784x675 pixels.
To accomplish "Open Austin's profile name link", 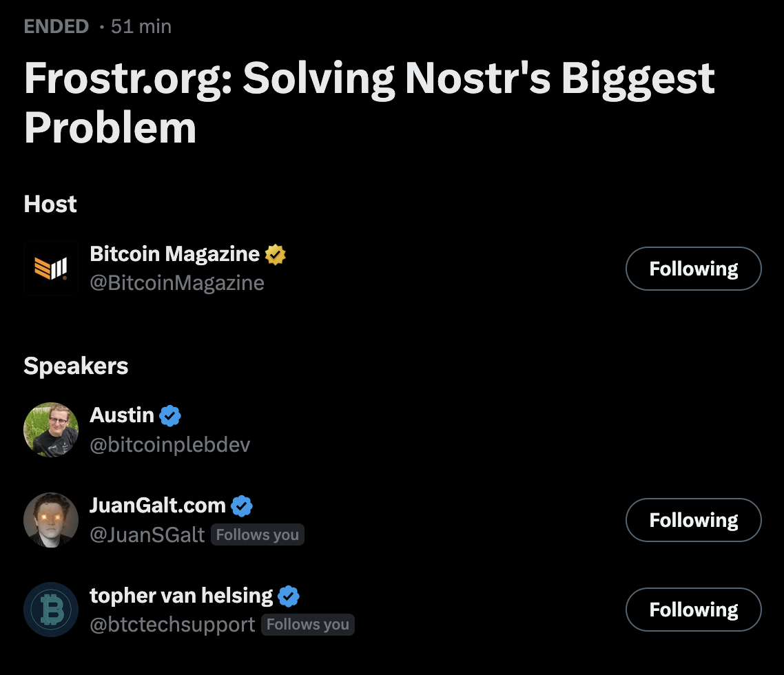I will pyautogui.click(x=122, y=415).
